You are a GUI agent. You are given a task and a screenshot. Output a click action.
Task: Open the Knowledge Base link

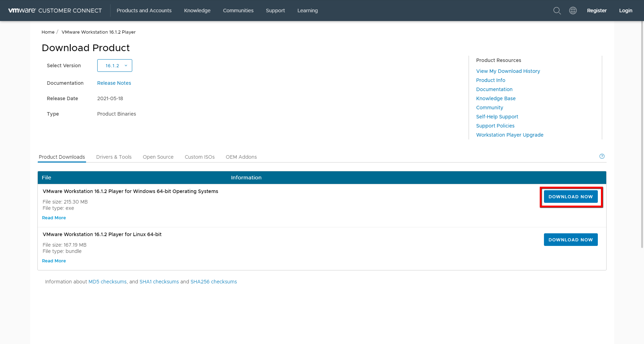(x=496, y=98)
